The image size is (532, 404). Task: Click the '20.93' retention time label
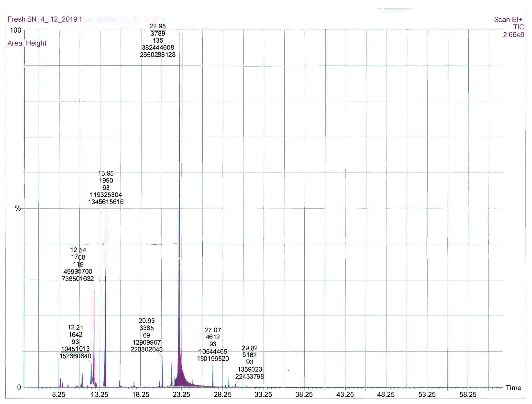[147, 321]
